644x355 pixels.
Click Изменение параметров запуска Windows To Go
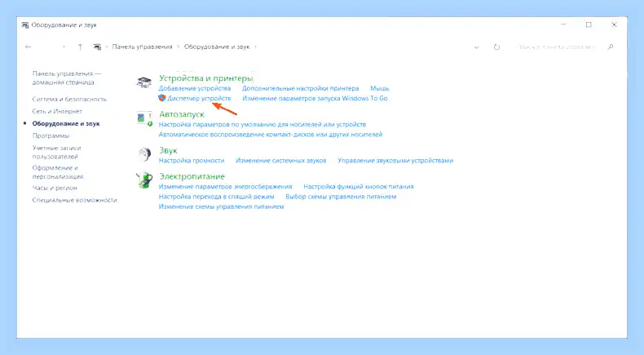click(x=315, y=98)
